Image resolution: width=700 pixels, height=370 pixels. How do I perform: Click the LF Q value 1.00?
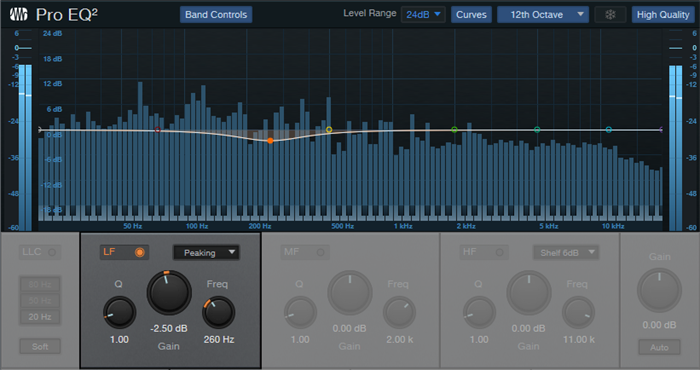(119, 340)
